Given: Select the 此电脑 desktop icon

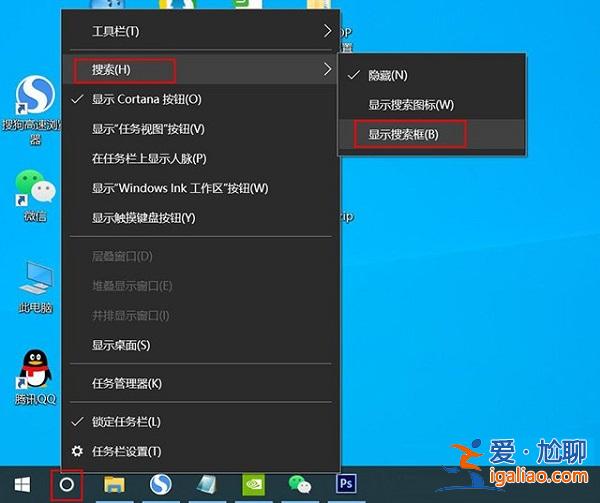Looking at the screenshot, I should coord(35,288).
